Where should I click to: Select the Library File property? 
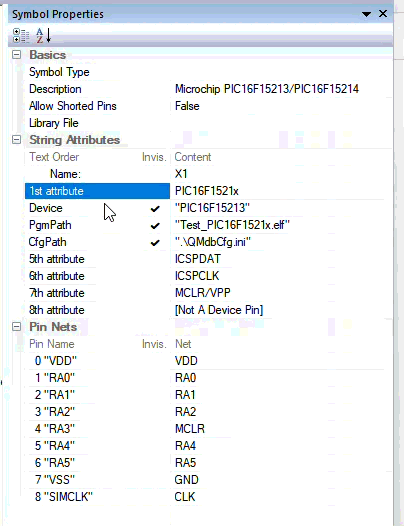[x=54, y=123]
